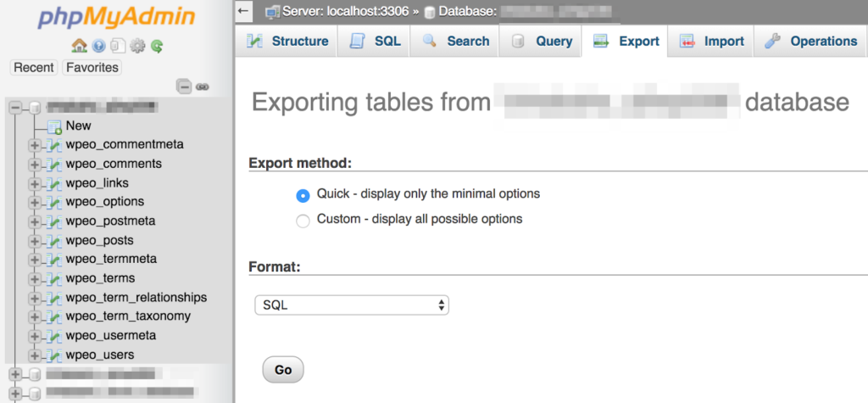Collapse the current database tree node
The width and height of the screenshot is (868, 403).
pos(16,108)
